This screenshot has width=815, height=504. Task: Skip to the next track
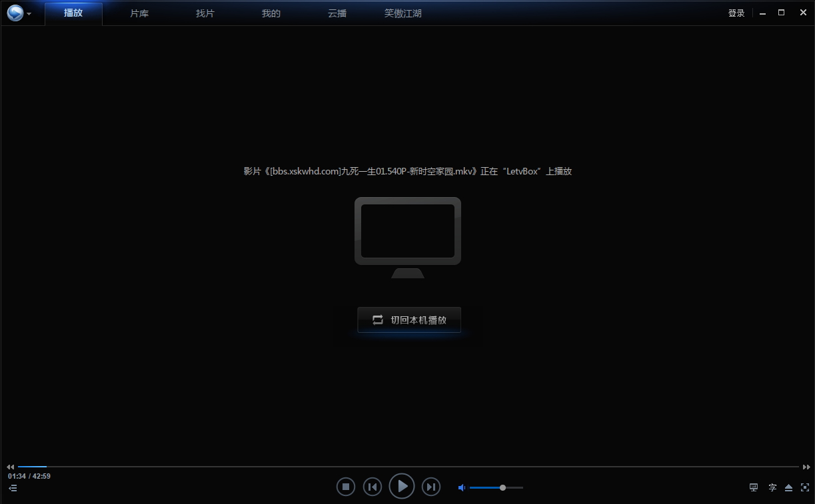(431, 487)
